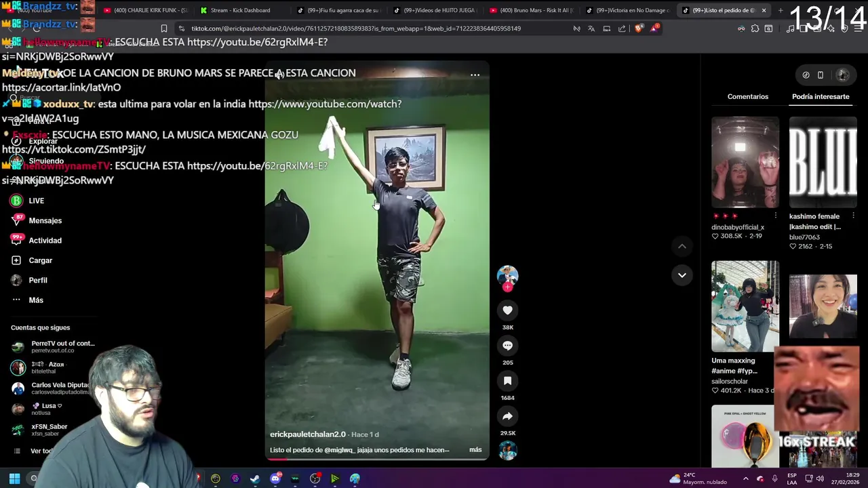868x488 pixels.
Task: Open Steam from the taskbar
Action: pos(255,479)
